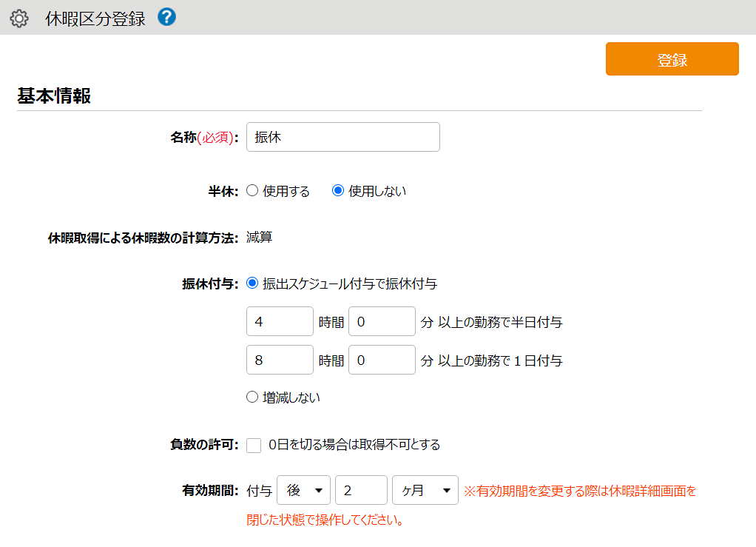Open the blue question mark help icon
756x547 pixels.
(167, 17)
